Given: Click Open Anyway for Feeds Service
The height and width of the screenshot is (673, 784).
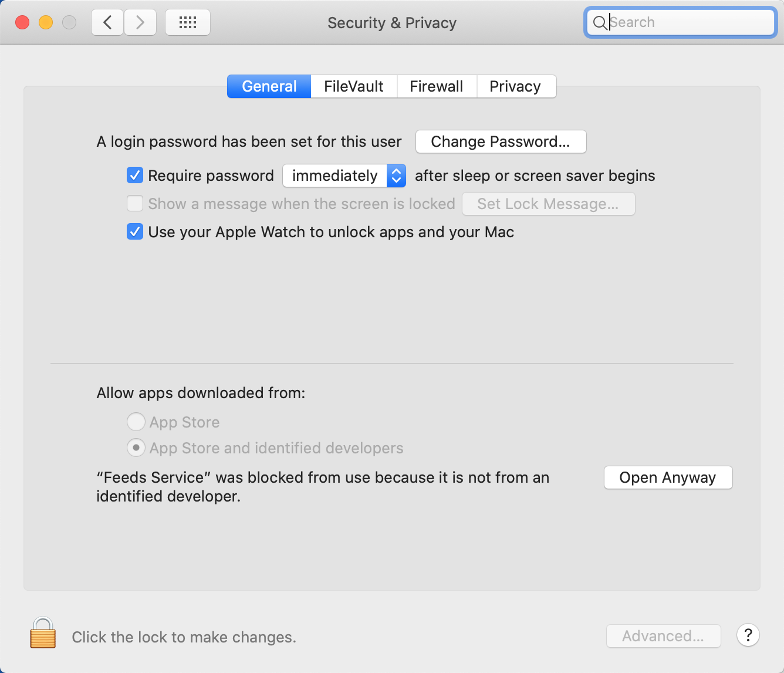Looking at the screenshot, I should (x=668, y=477).
